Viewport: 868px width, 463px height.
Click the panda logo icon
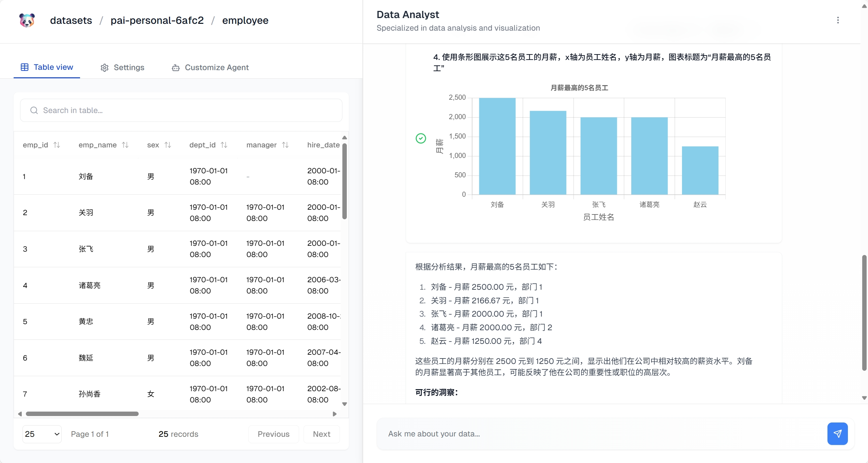click(x=27, y=20)
